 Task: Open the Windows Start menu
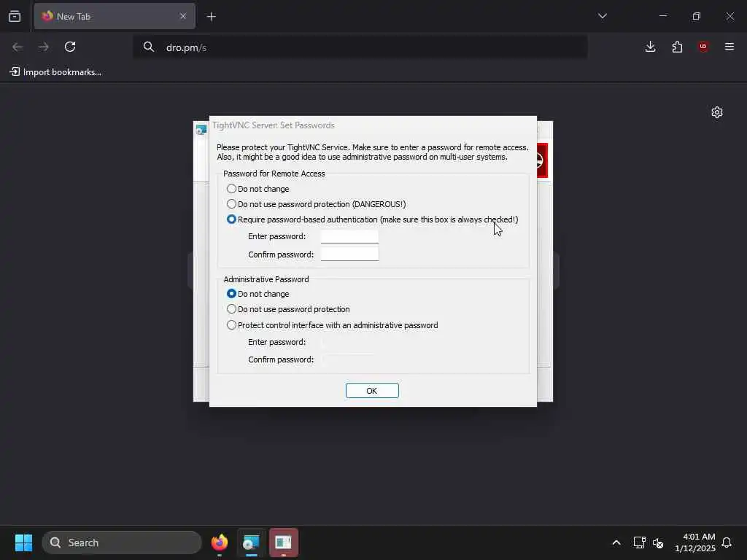(x=23, y=542)
